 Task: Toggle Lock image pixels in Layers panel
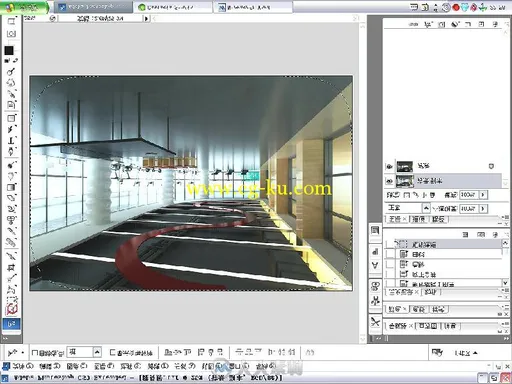pyautogui.click(x=416, y=195)
